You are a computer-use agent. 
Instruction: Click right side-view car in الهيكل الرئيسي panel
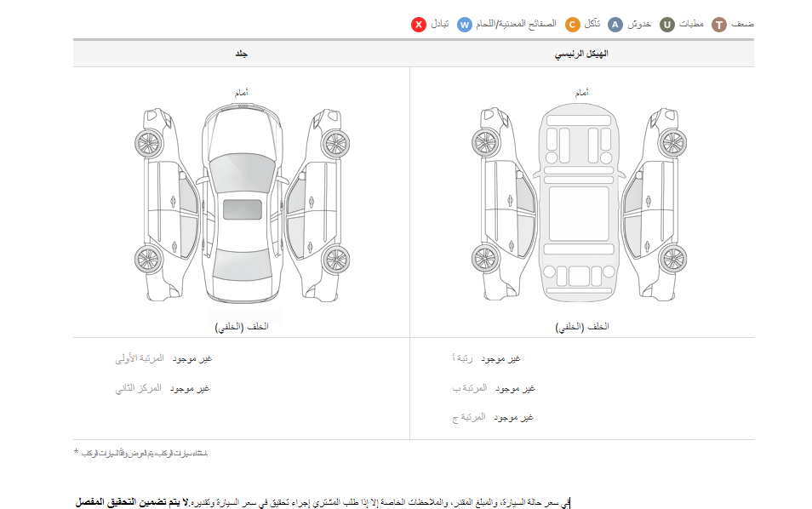(x=652, y=192)
